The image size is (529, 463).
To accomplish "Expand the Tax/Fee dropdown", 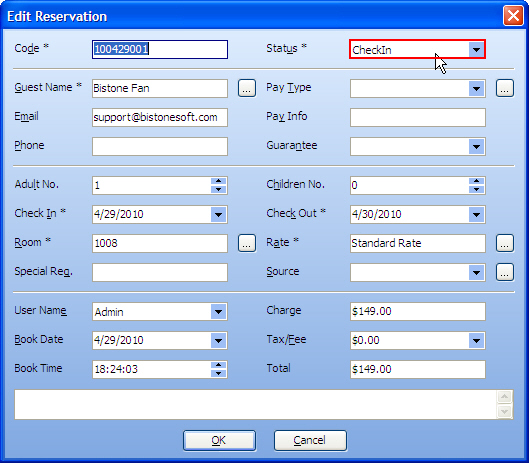I will pos(476,341).
